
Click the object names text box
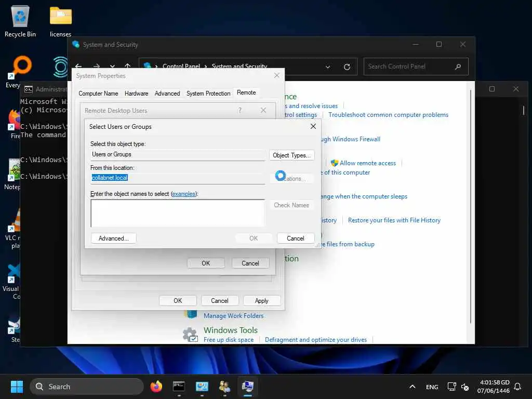click(178, 213)
